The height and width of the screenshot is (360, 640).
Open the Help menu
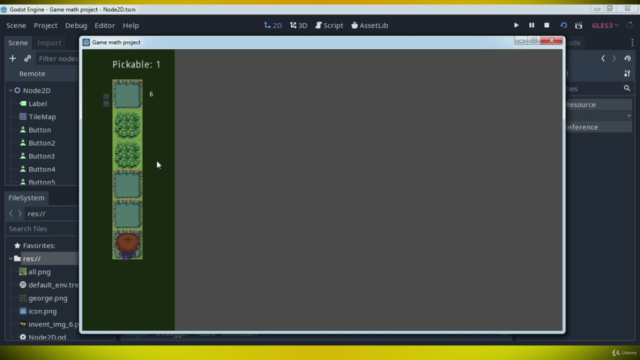coord(131,25)
